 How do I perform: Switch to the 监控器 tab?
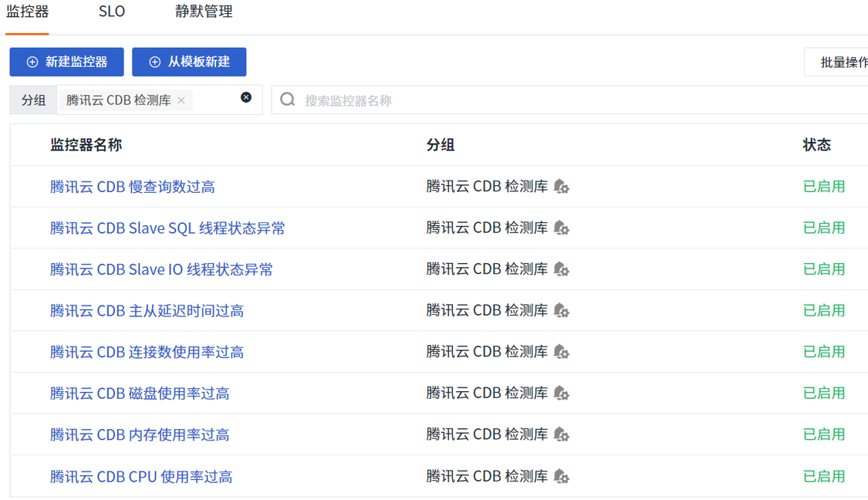pyautogui.click(x=27, y=12)
